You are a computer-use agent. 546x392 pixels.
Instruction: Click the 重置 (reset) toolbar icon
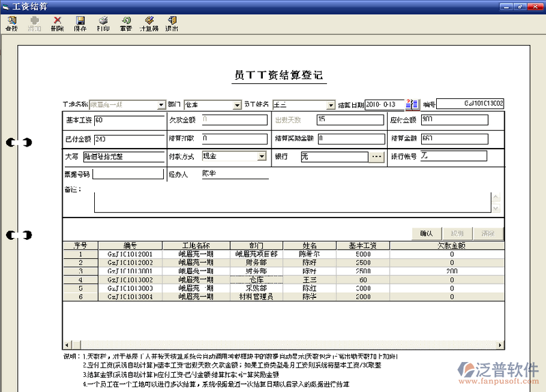tap(126, 24)
